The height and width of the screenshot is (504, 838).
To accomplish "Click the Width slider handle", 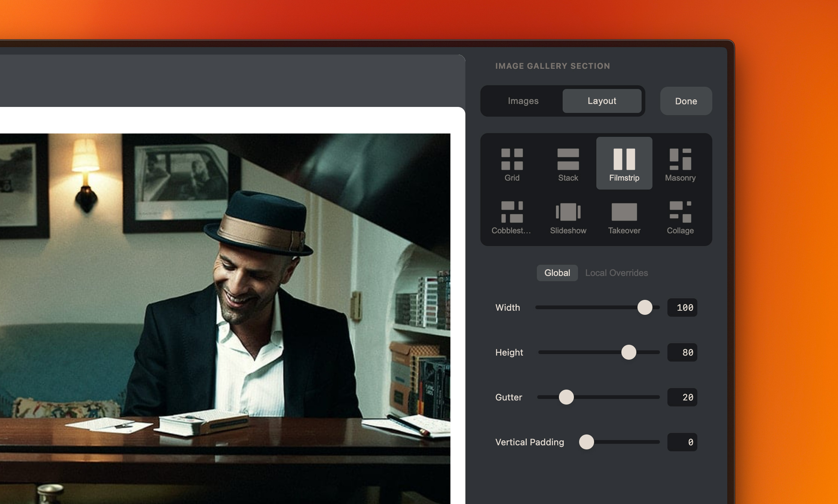I will coord(645,307).
